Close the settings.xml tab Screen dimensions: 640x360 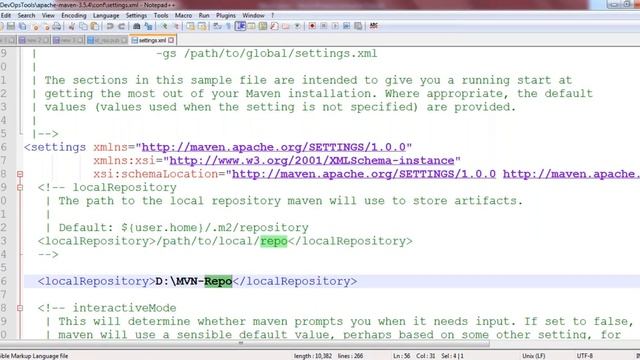tap(171, 40)
